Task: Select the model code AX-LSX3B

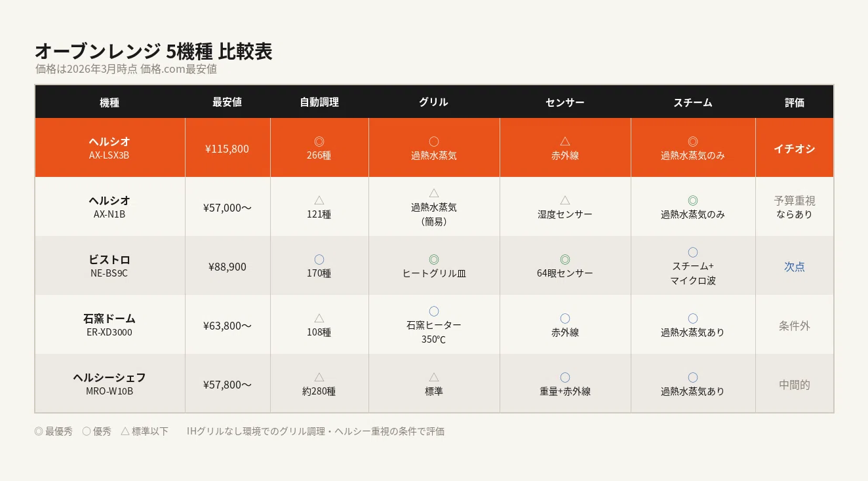Action: click(x=109, y=155)
